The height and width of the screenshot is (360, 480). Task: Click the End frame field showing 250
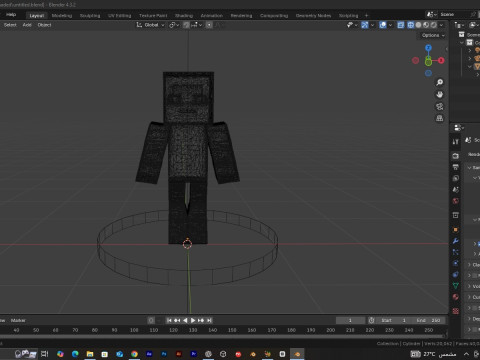428,320
